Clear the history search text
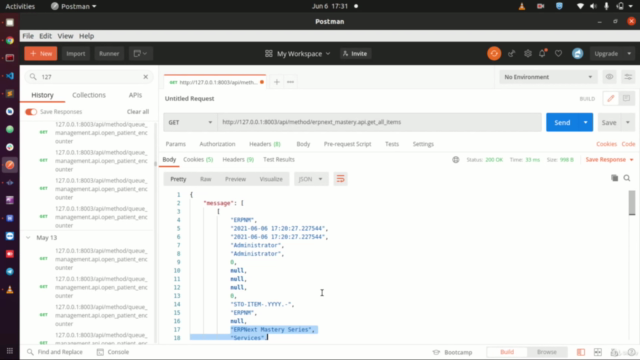Screen dimensions: 640x360 tap(146, 77)
